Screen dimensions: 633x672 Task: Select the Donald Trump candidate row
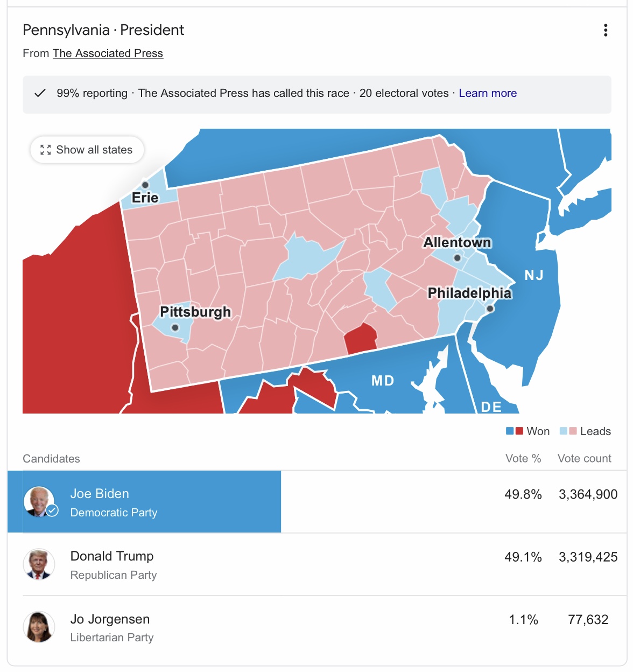pos(317,564)
